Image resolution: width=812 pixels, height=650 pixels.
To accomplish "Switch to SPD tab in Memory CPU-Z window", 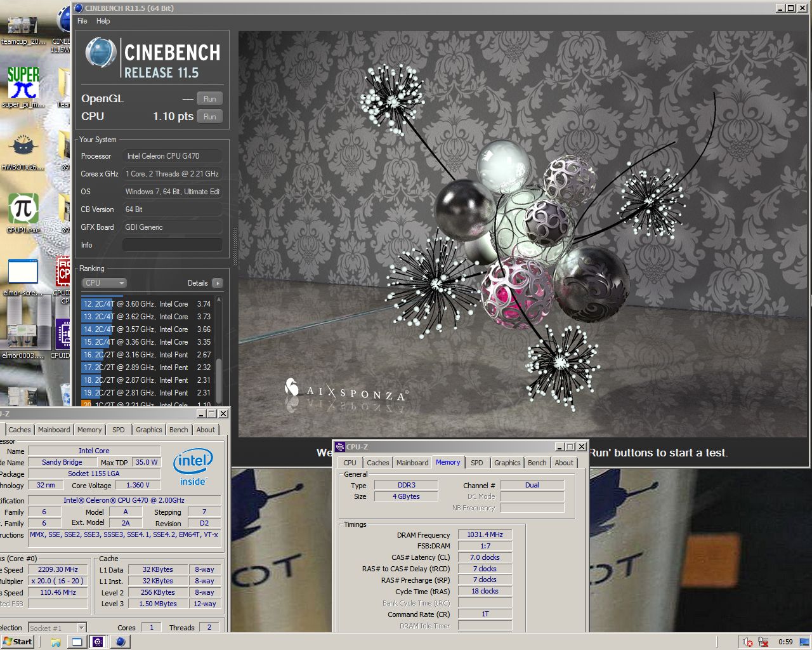I will pos(477,463).
